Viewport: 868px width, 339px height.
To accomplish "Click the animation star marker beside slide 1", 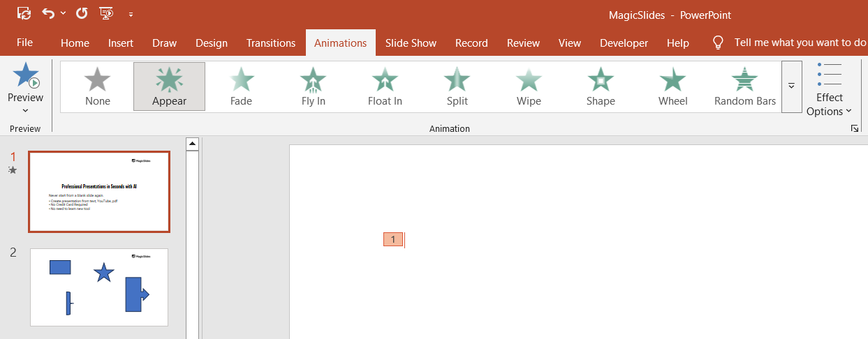I will [x=13, y=170].
